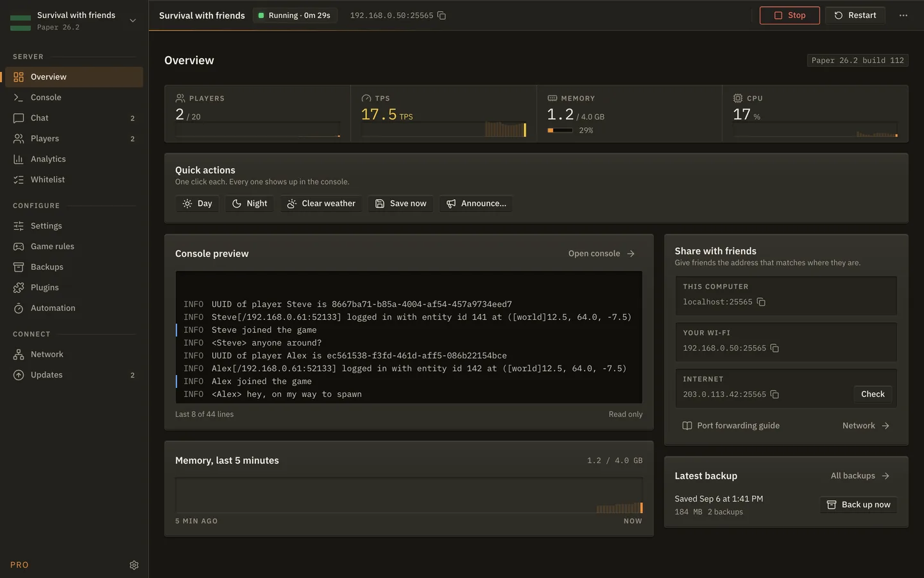Open Game rules configuration

[74, 247]
